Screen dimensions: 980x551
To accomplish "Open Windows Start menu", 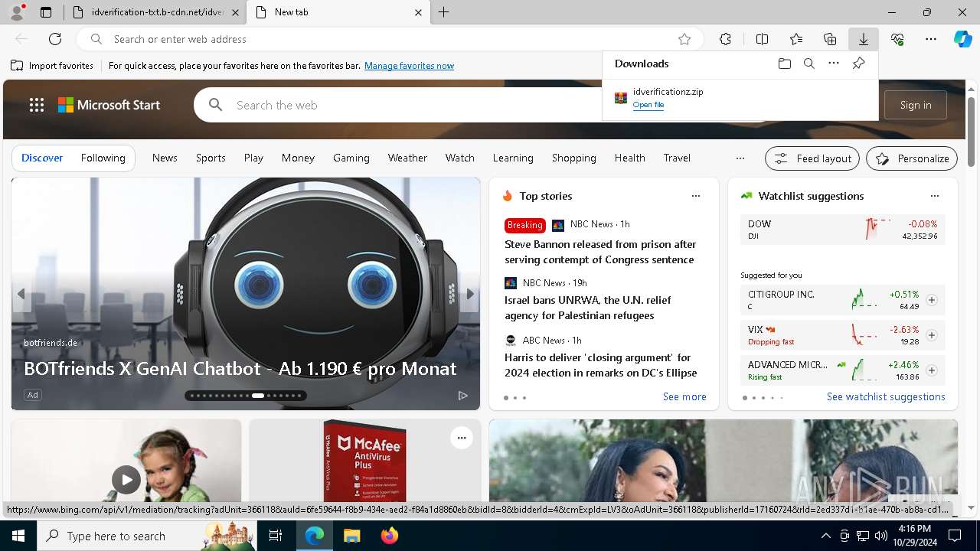I will (18, 536).
